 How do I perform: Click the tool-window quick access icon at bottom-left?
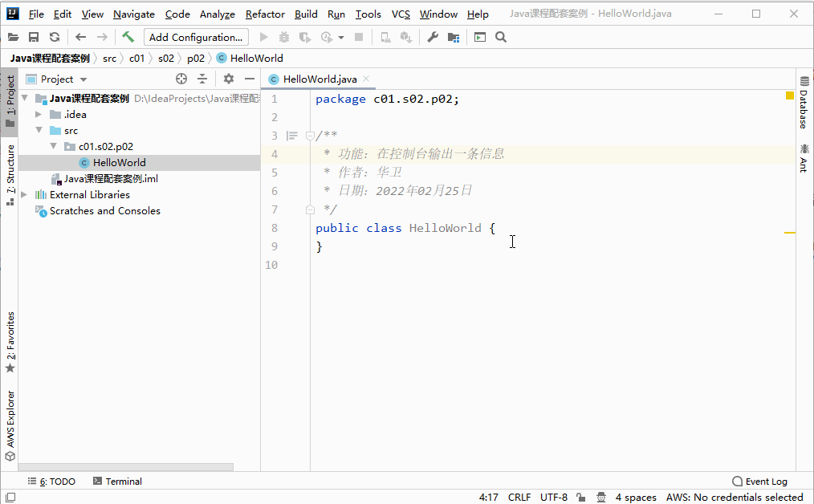click(x=10, y=498)
